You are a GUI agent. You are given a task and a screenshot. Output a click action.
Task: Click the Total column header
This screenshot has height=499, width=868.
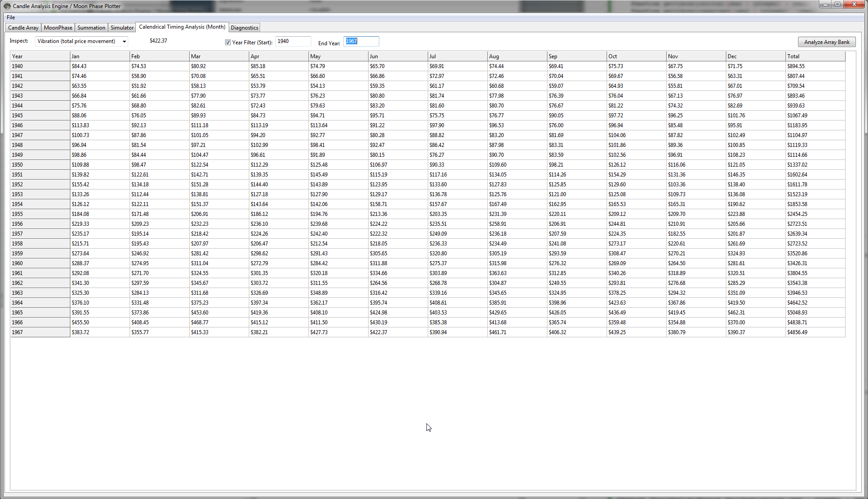point(815,56)
